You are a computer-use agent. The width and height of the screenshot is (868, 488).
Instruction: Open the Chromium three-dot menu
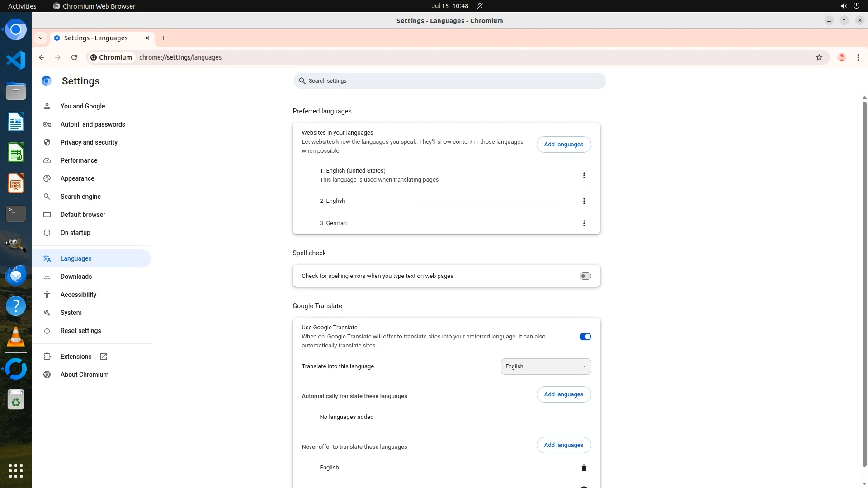pyautogui.click(x=858, y=57)
